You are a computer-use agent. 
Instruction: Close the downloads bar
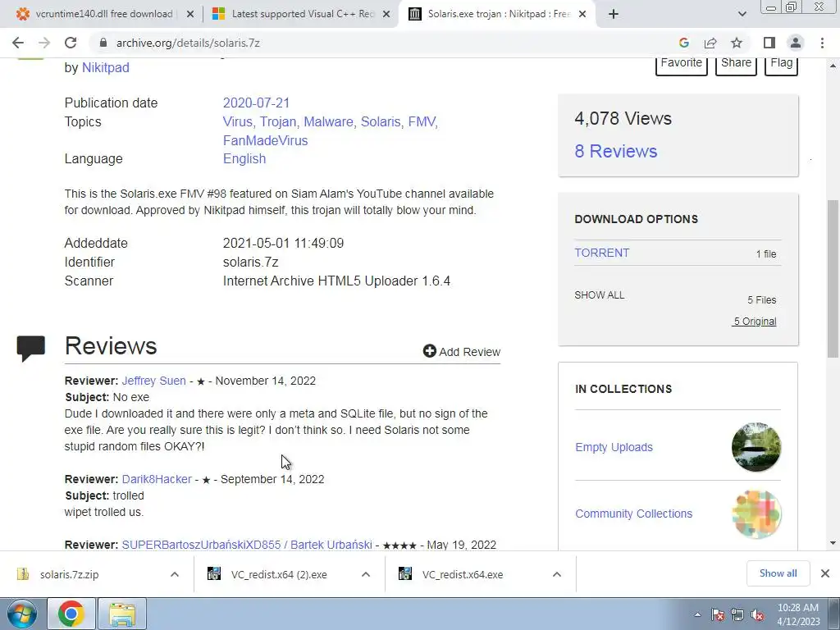825,573
